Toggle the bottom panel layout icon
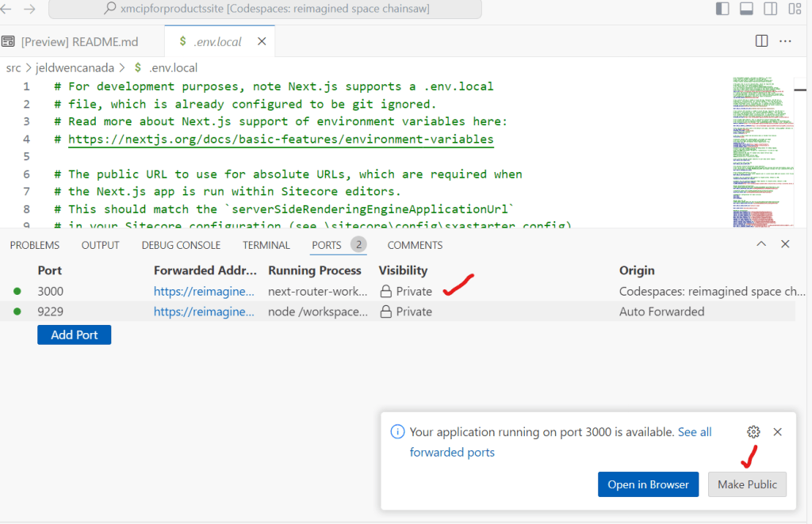 pos(746,9)
